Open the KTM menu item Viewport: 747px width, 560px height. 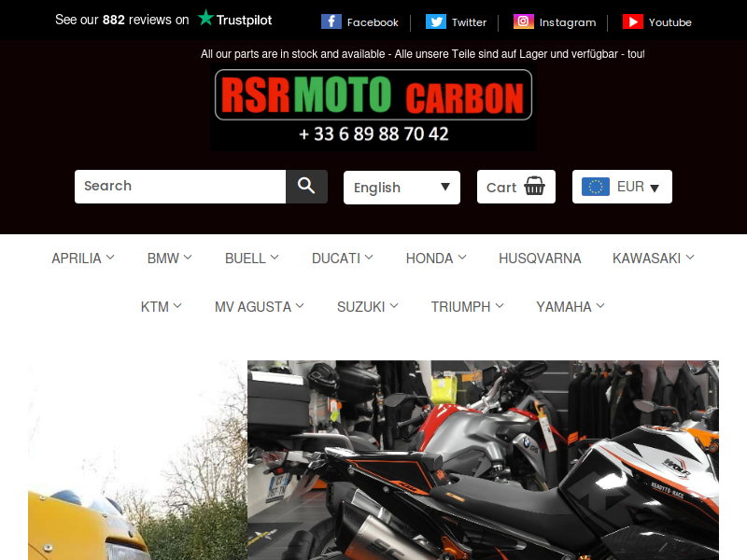coord(161,307)
